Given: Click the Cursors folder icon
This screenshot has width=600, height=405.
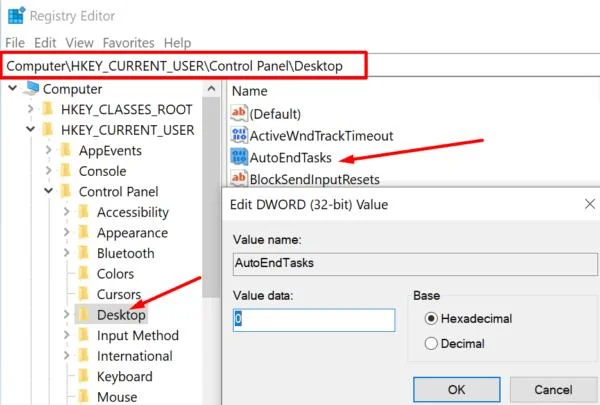Looking at the screenshot, I should click(83, 294).
